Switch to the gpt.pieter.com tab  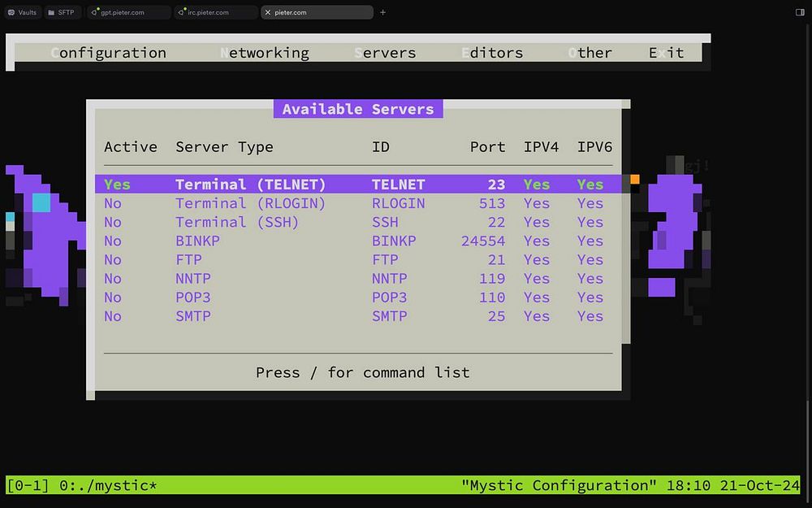tap(128, 12)
